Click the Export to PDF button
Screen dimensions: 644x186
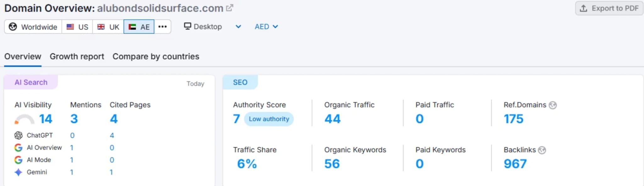coord(609,8)
